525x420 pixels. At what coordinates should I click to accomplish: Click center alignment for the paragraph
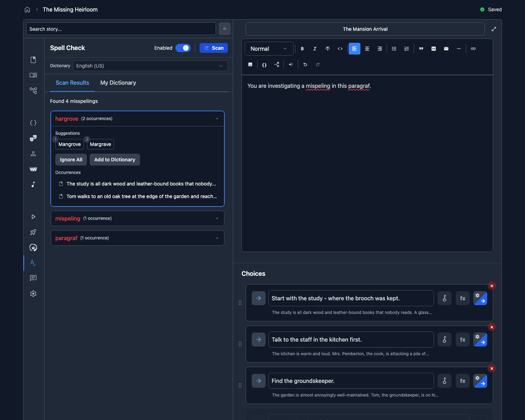click(367, 49)
